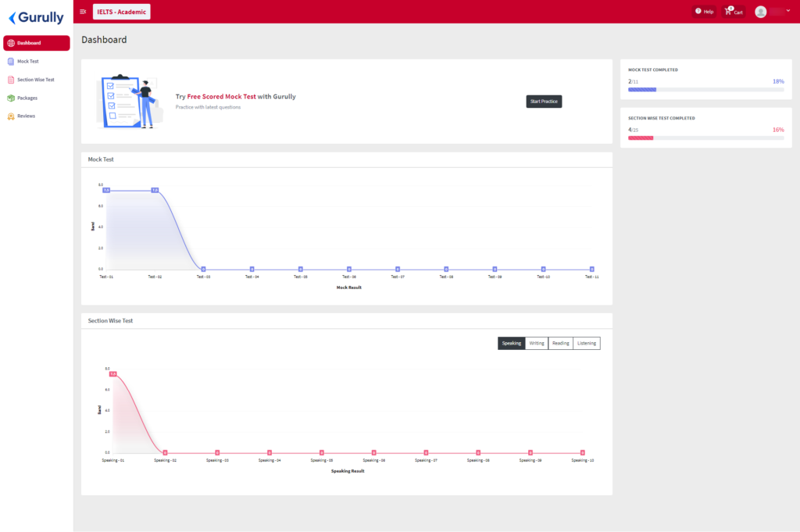Select the Reading tab
This screenshot has width=800, height=532.
[x=560, y=343]
